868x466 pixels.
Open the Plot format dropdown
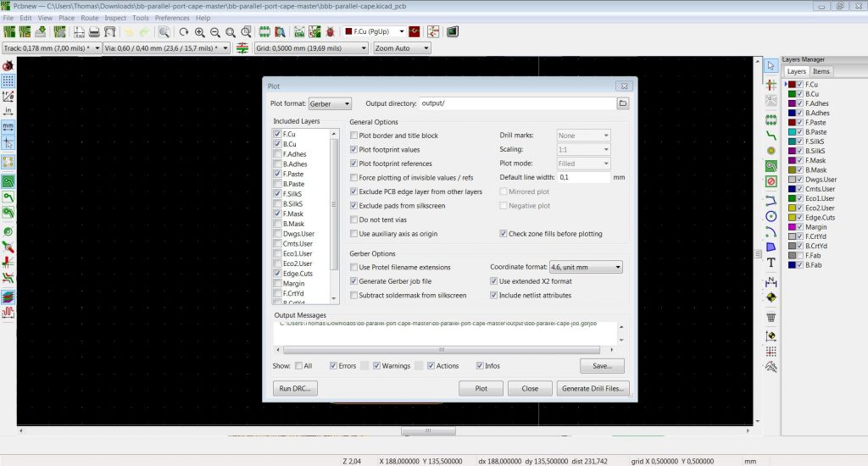click(331, 103)
